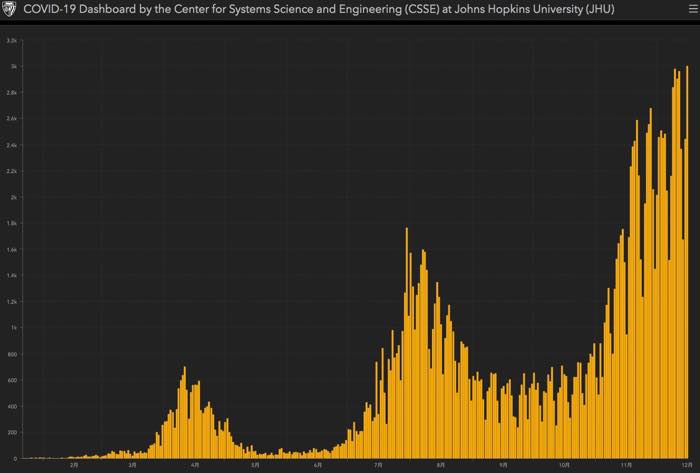The width and height of the screenshot is (700, 473).
Task: Click the "10月" x-axis label
Action: click(x=564, y=465)
